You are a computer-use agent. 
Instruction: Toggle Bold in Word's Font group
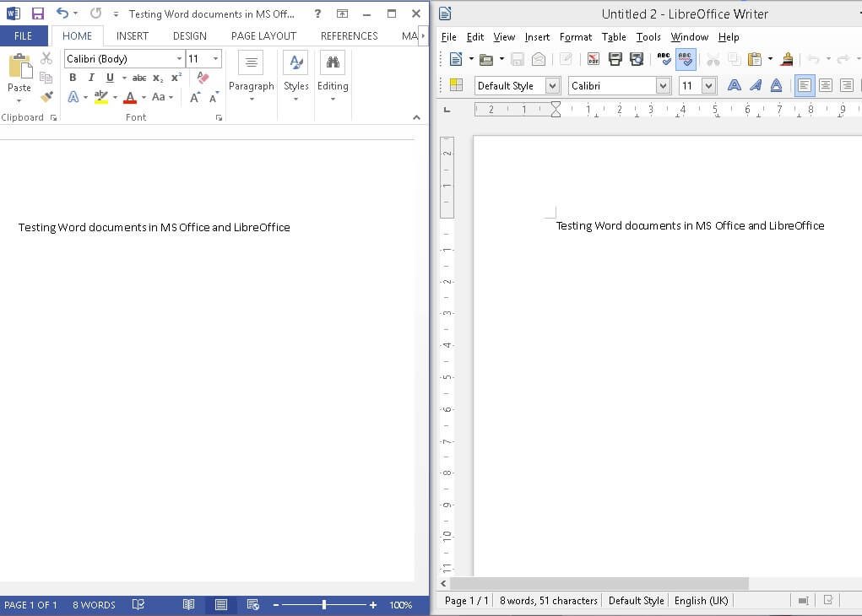tap(73, 78)
